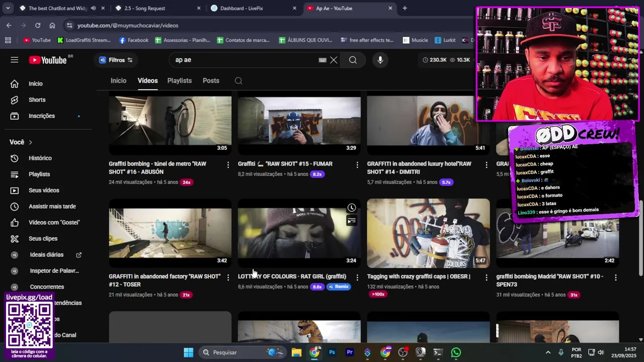
Task: Focus the search box containing 'ap ae'
Action: click(244, 60)
